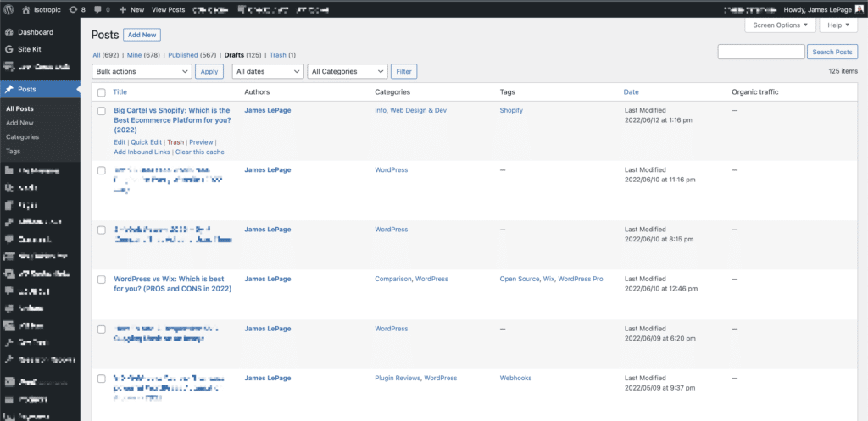Click the Add New button beside Posts
The height and width of the screenshot is (421, 868).
pyautogui.click(x=142, y=35)
